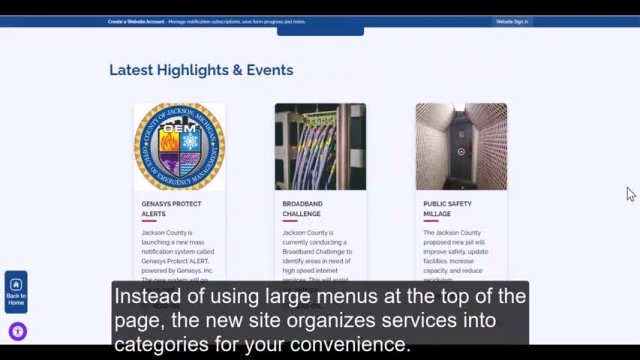Click the Website Sign In button
The height and width of the screenshot is (360, 640).
pyautogui.click(x=512, y=22)
